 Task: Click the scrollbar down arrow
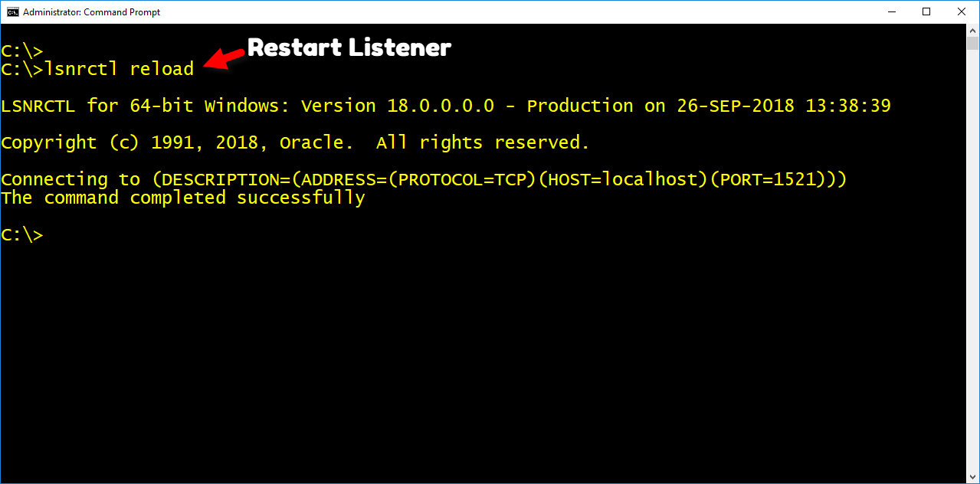click(x=972, y=476)
